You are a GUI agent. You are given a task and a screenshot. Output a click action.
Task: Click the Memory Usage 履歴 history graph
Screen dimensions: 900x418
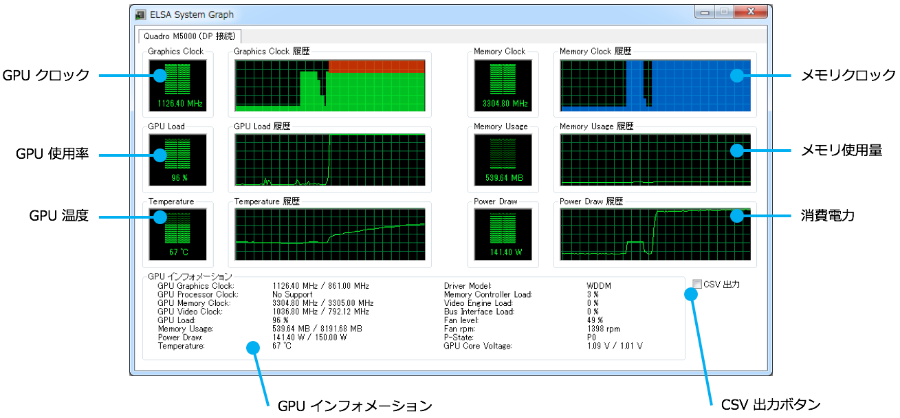[655, 160]
